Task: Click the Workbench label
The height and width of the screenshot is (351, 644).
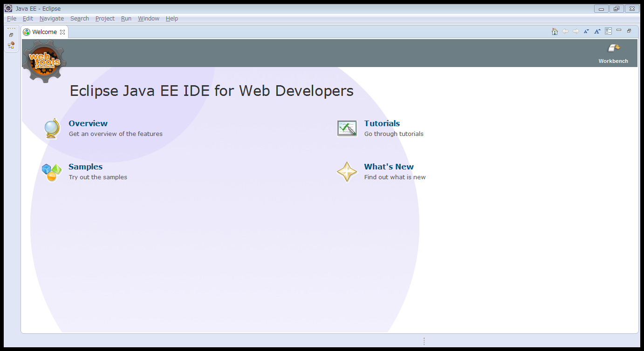Action: coord(613,61)
